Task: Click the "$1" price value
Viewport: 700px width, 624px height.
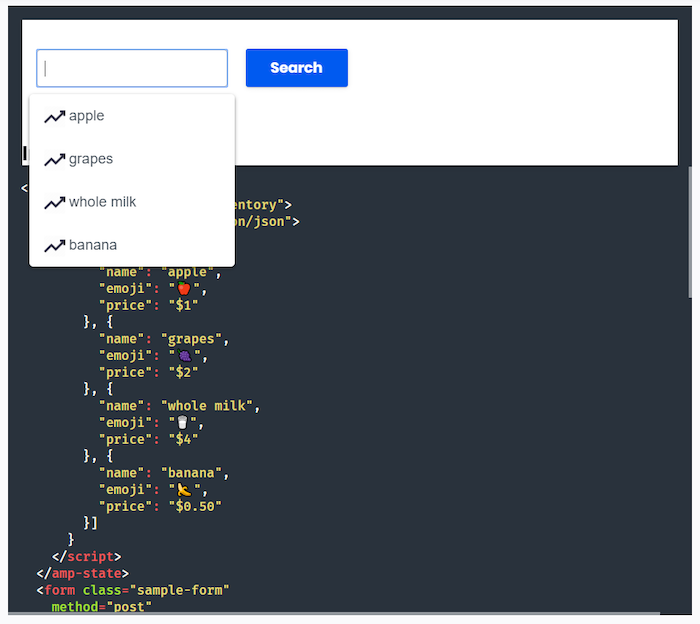Action: click(x=183, y=306)
